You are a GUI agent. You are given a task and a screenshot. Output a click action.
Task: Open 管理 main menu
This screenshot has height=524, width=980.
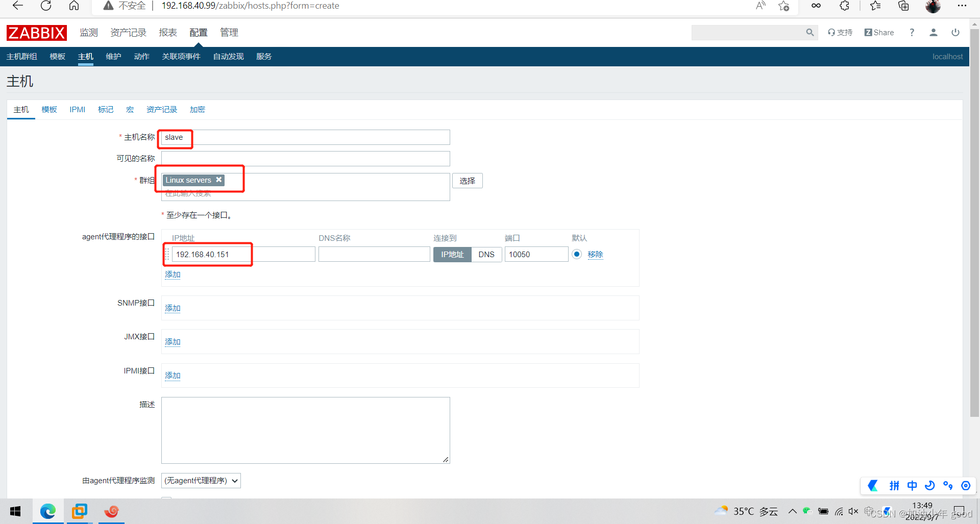pos(229,33)
